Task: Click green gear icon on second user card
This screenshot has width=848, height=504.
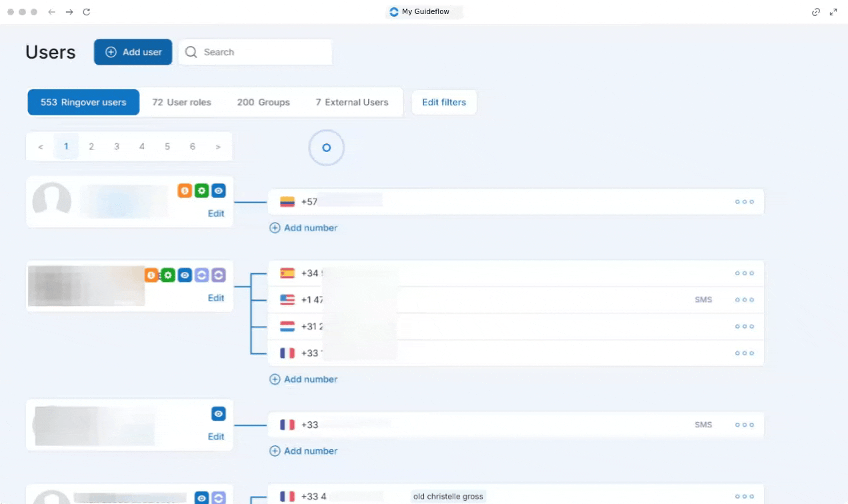Action: click(x=168, y=275)
